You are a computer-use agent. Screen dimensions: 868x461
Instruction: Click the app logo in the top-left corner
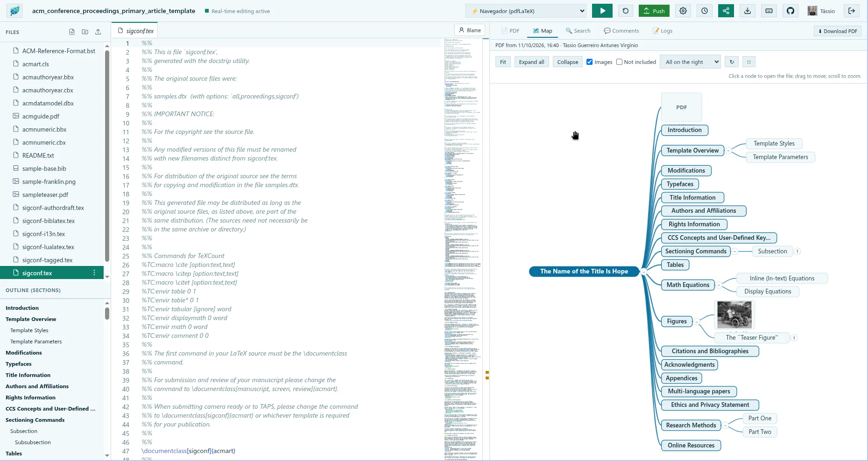15,11
